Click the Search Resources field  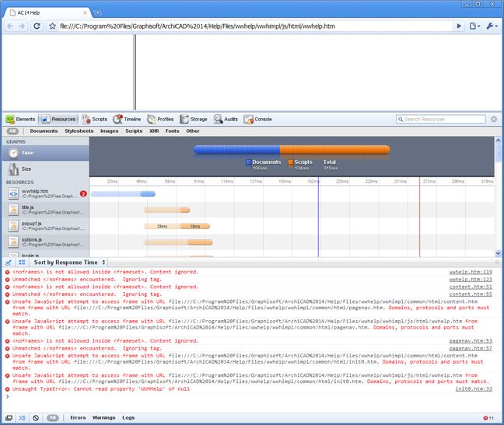(x=441, y=119)
